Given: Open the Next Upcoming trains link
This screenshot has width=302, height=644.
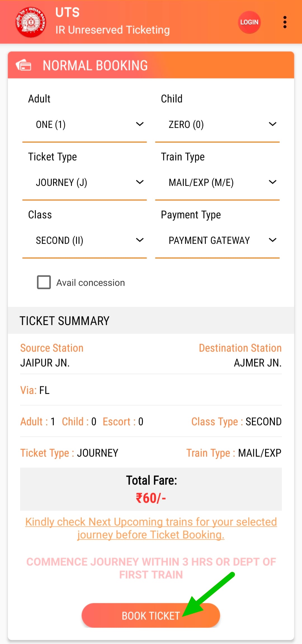Looking at the screenshot, I should click(151, 528).
